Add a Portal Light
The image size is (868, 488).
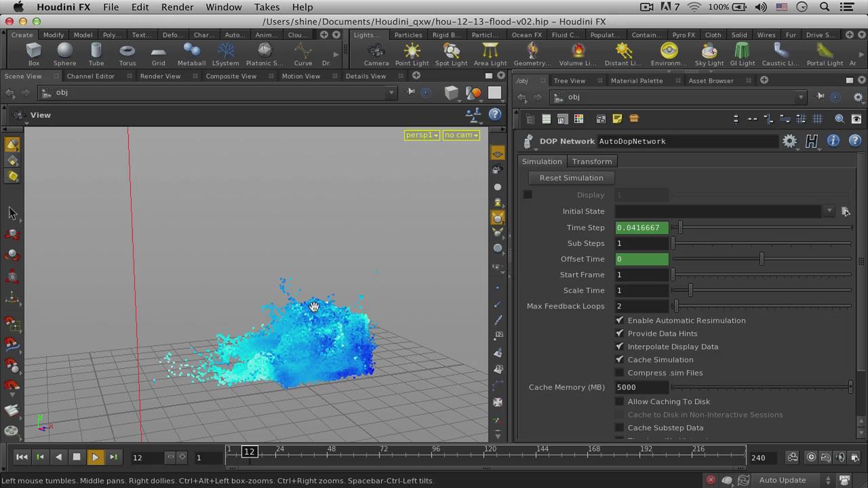[825, 54]
